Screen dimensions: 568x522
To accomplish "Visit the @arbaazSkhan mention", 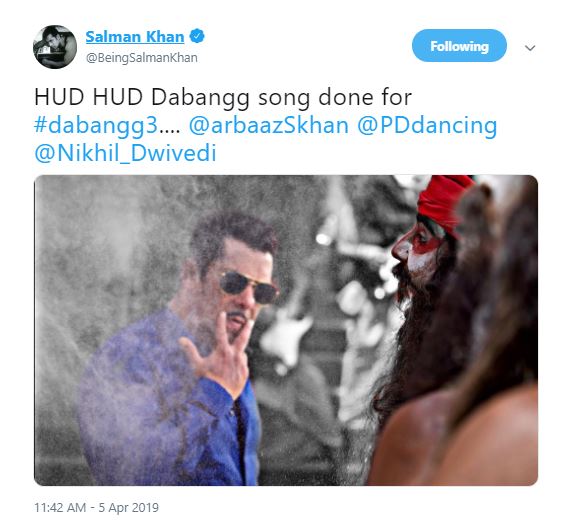I will click(x=269, y=125).
